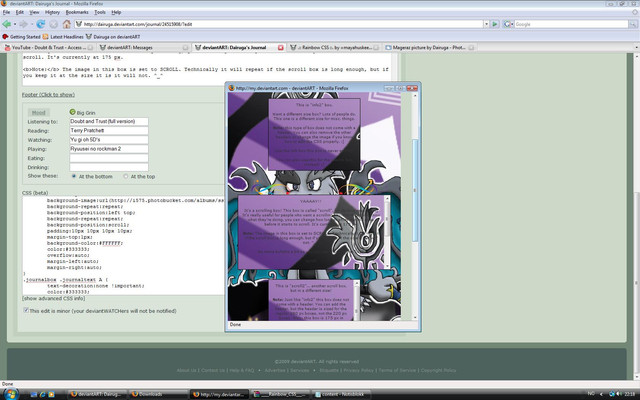Expand the Footer (Click to show) section

(48, 95)
